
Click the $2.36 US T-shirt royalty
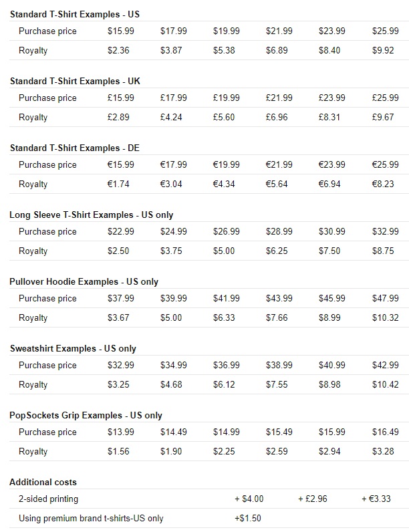[x=118, y=50]
